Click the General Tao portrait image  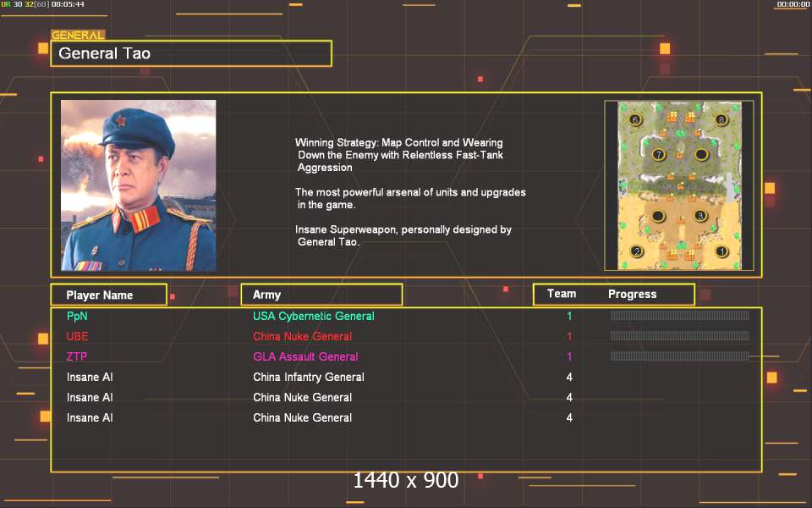pyautogui.click(x=138, y=185)
